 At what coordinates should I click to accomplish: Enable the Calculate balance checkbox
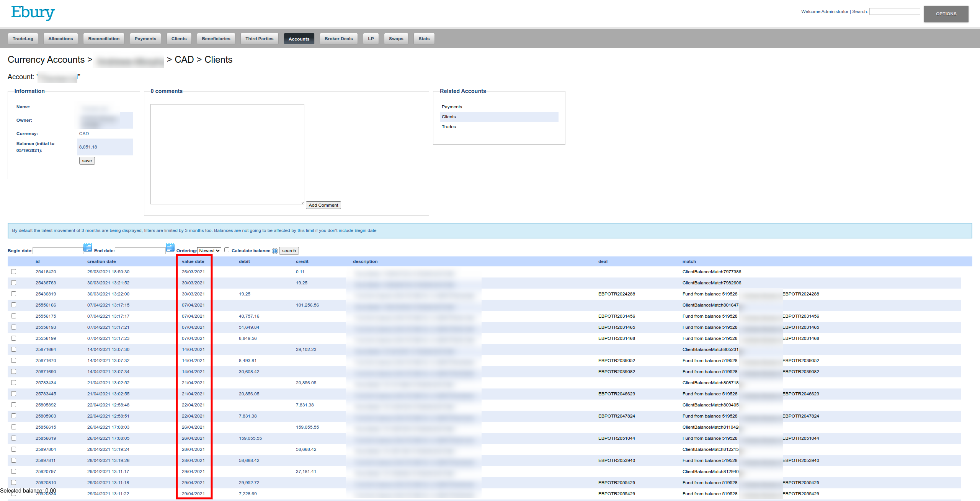click(227, 250)
